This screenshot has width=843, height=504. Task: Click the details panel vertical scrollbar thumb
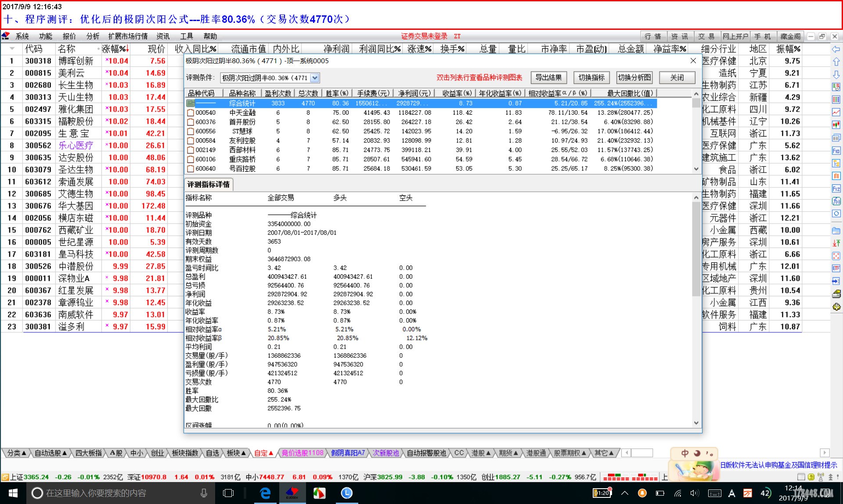pos(696,249)
